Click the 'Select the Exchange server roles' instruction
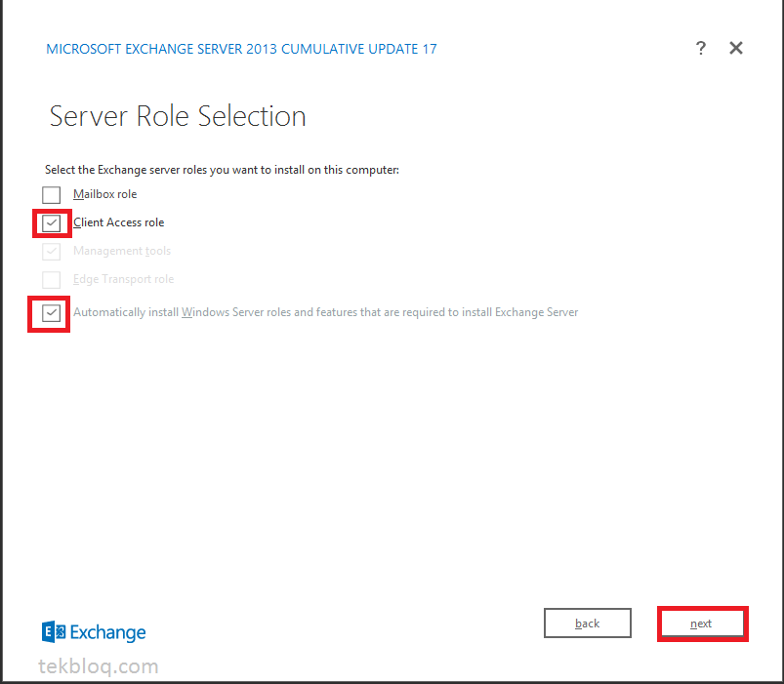 (x=222, y=170)
